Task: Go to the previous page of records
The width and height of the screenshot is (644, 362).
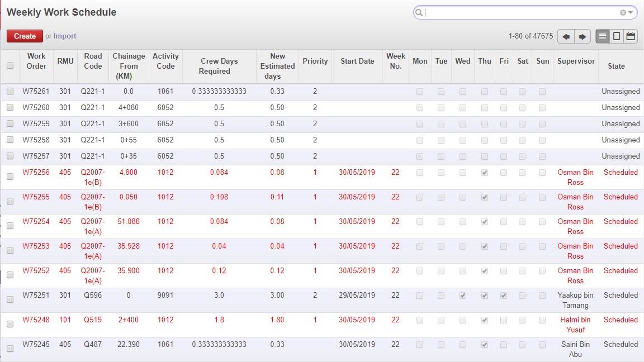Action: click(566, 36)
